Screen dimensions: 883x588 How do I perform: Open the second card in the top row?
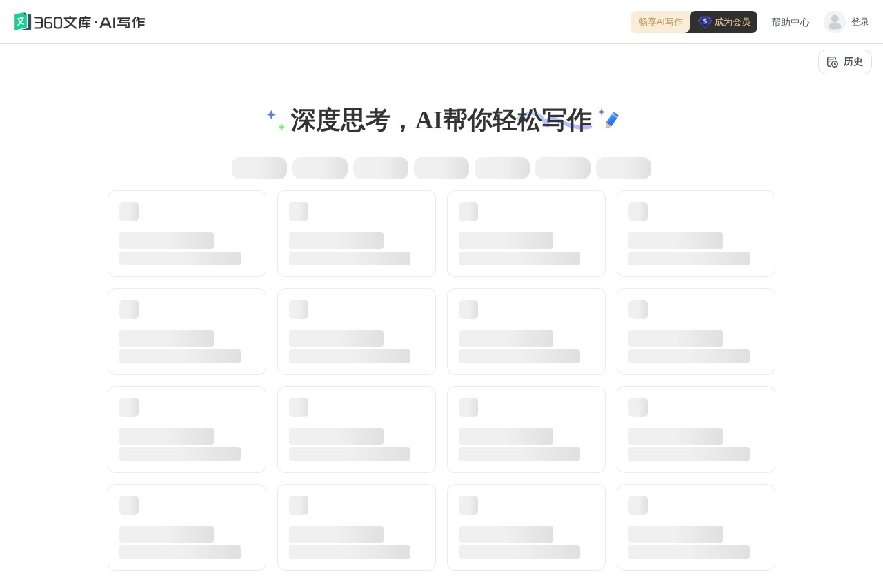(x=357, y=234)
